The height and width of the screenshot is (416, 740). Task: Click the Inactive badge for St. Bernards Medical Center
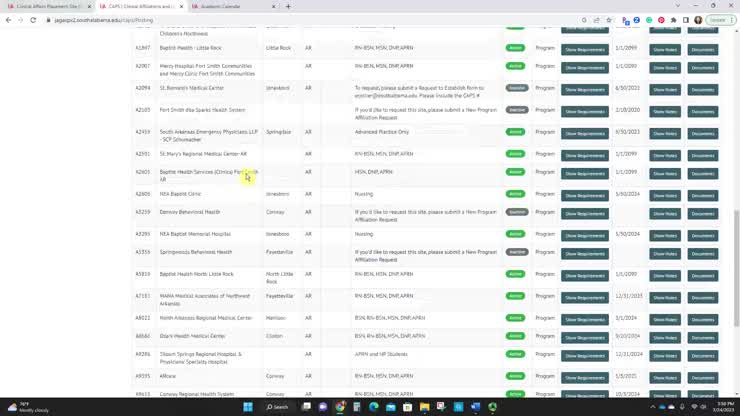[x=517, y=88]
